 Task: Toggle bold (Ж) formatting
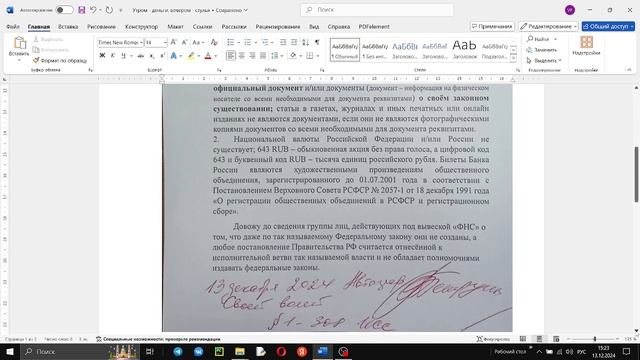click(102, 56)
